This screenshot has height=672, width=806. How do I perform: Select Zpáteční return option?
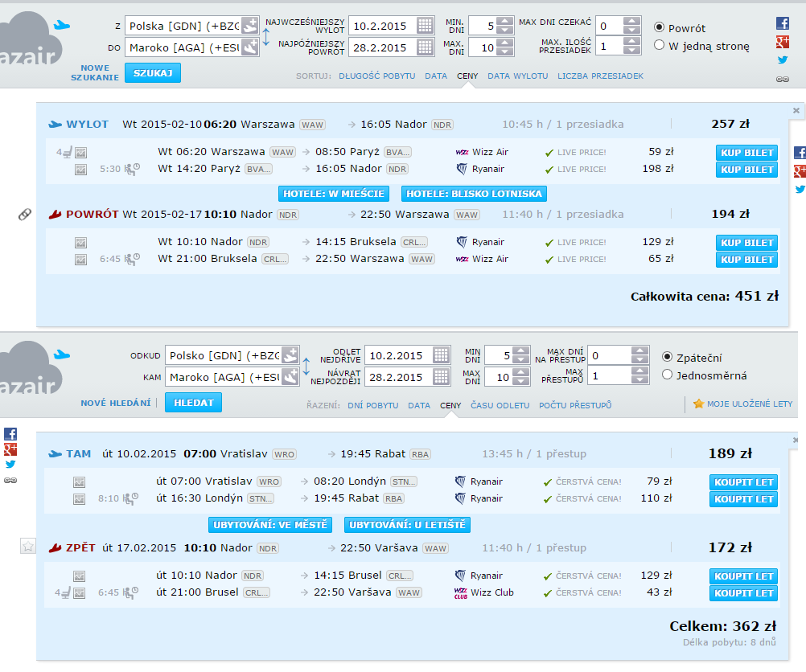point(667,357)
